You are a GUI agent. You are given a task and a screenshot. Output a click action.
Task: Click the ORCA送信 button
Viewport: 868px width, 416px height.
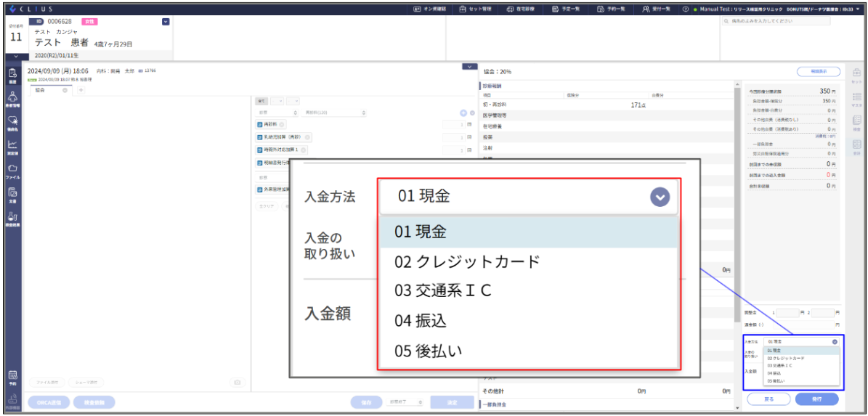click(48, 402)
